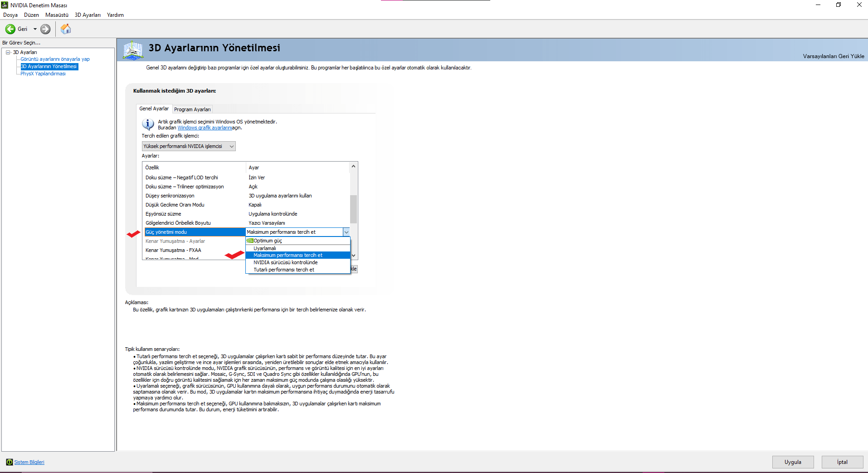Open the Sistem Bilgileri link
868x473 pixels.
[29, 462]
